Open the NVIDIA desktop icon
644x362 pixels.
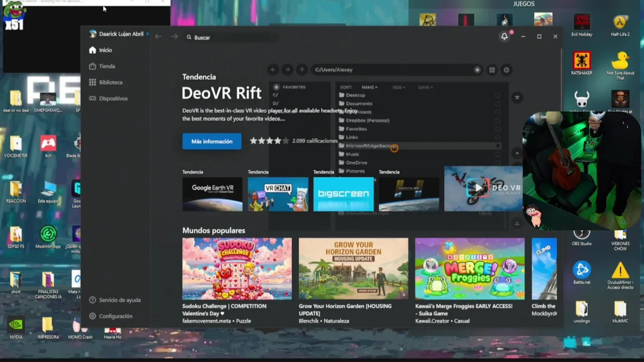coord(16,328)
